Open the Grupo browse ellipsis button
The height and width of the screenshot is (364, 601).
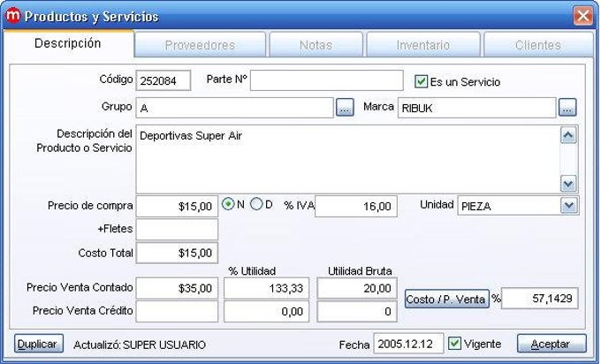(x=345, y=108)
